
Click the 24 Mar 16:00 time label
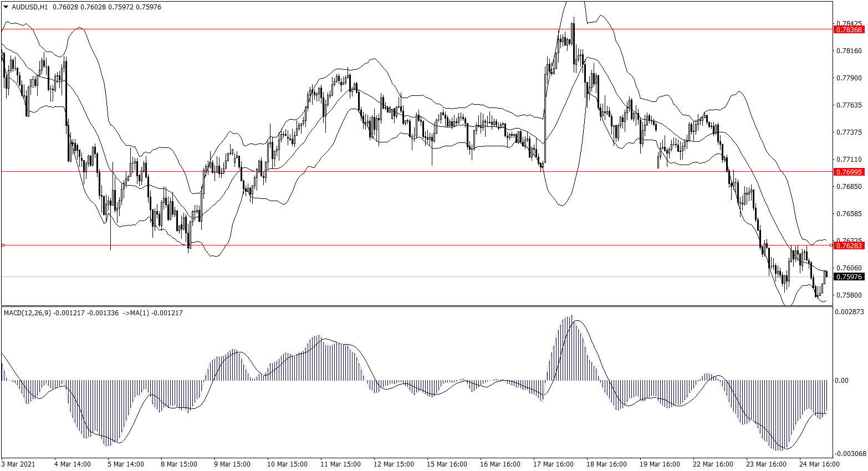(x=819, y=464)
